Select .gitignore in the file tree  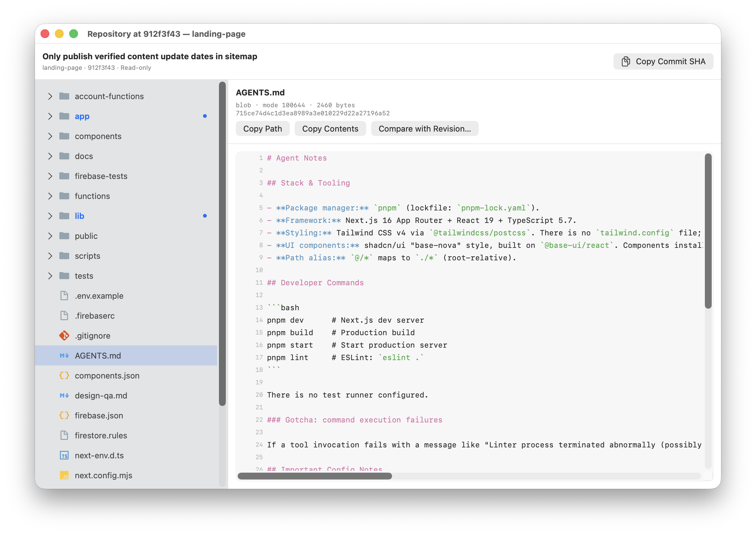126,335
